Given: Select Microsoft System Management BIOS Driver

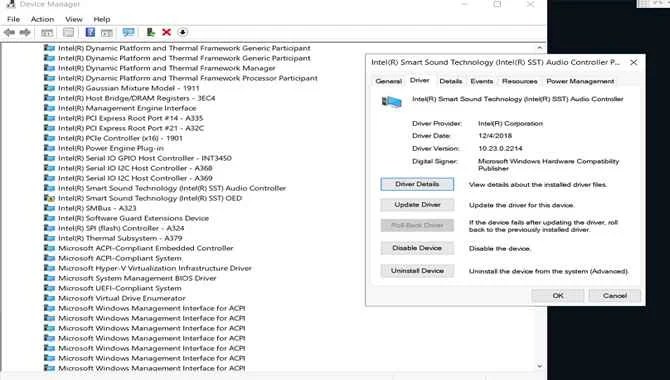Looking at the screenshot, I should point(137,278).
